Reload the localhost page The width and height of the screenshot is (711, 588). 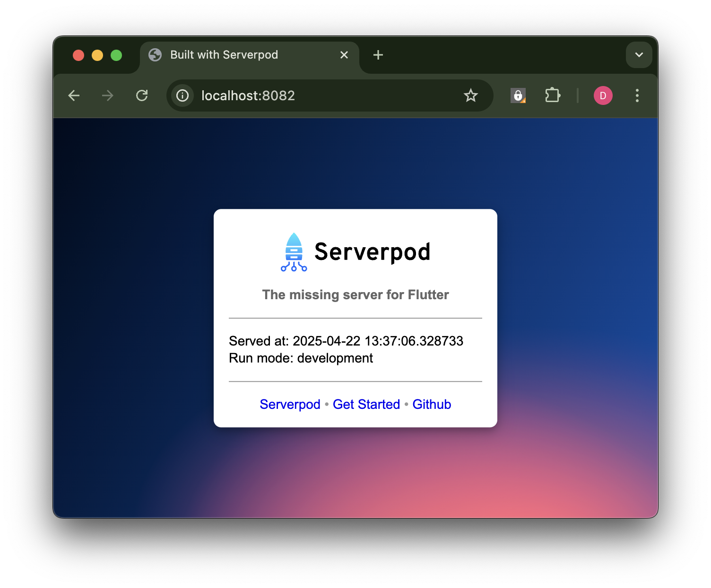click(142, 95)
